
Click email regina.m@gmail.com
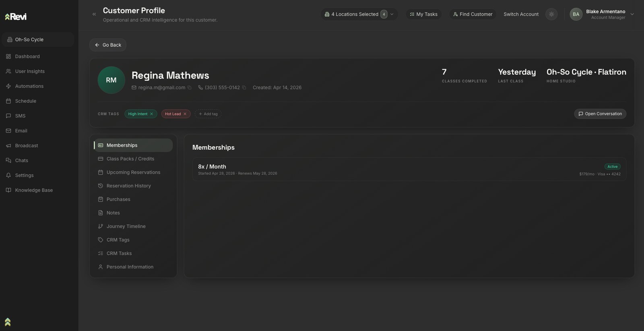click(x=162, y=87)
